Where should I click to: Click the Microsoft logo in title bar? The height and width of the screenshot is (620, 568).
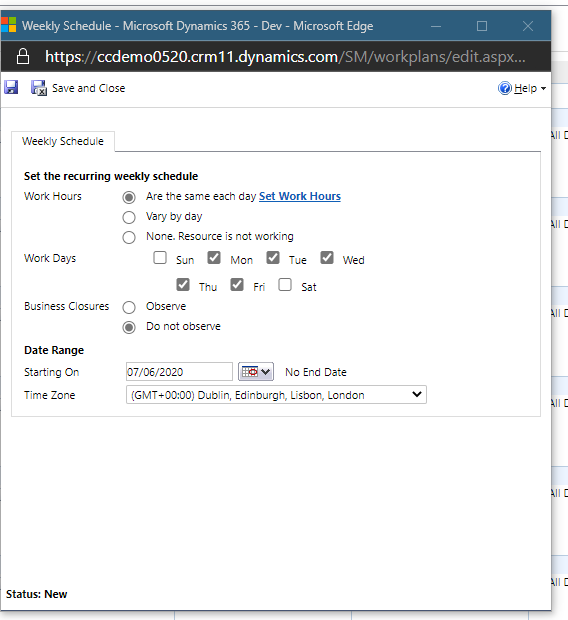click(x=8, y=25)
